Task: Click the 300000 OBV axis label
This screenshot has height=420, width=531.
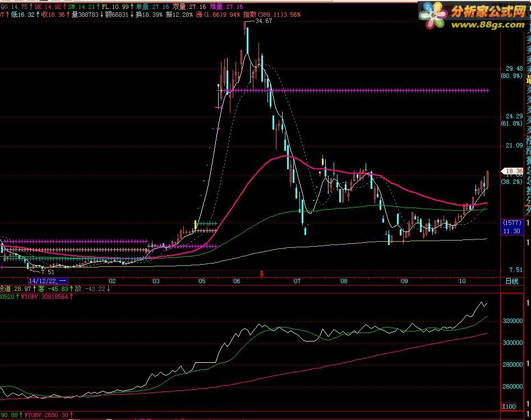Action: (x=512, y=343)
